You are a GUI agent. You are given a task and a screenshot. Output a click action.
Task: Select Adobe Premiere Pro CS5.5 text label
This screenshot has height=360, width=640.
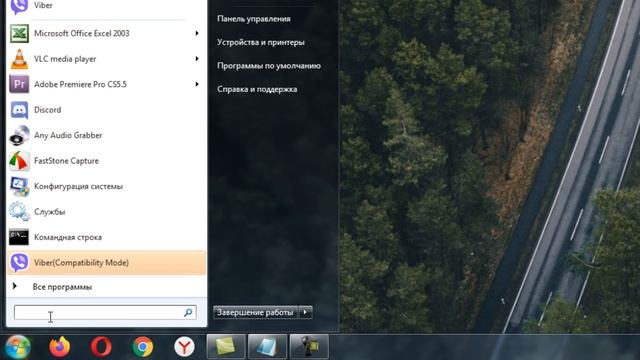click(80, 84)
